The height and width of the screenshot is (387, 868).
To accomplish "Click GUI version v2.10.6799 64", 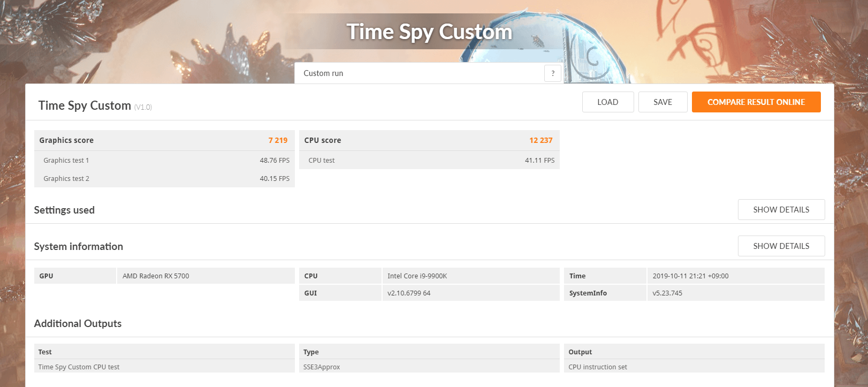I will click(471, 293).
